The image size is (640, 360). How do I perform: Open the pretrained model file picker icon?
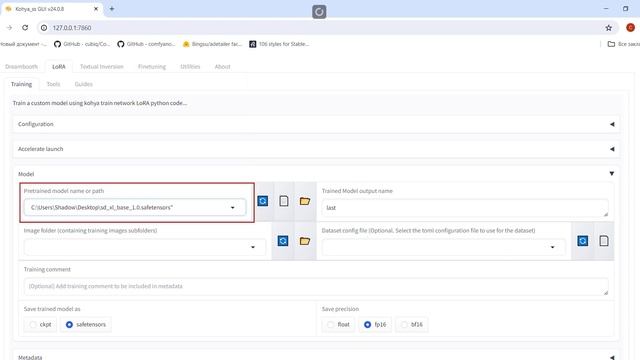[284, 201]
